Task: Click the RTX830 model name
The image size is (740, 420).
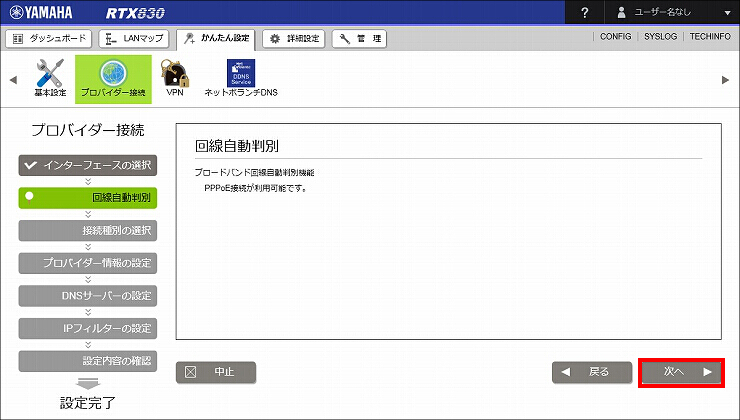Action: click(135, 13)
